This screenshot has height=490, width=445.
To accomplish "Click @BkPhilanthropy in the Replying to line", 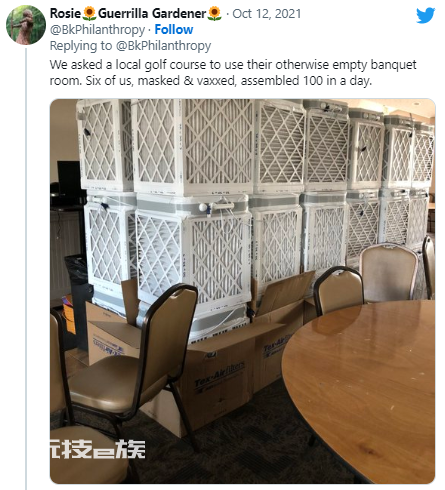I will pos(163,46).
